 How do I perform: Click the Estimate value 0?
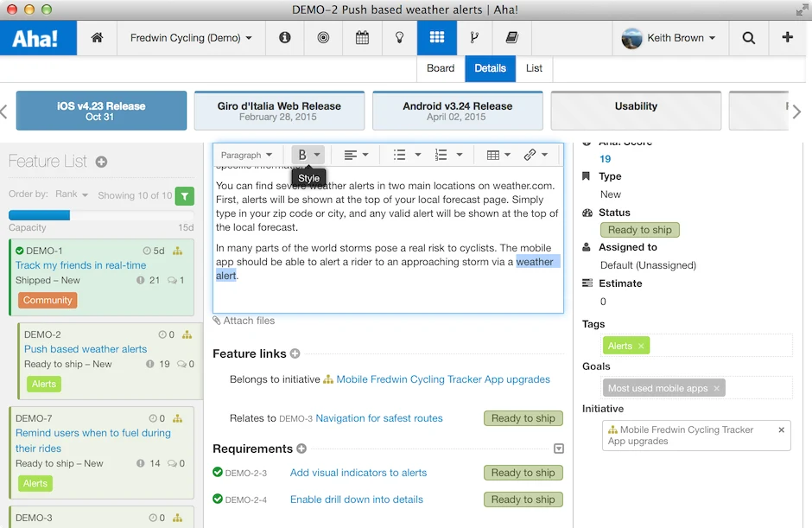(603, 302)
